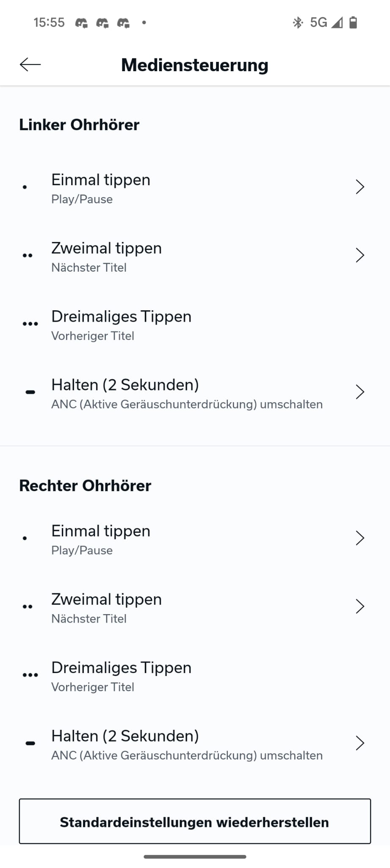Tap hold dash icon under Linker Ohrhörer
This screenshot has width=390, height=868.
tap(30, 392)
